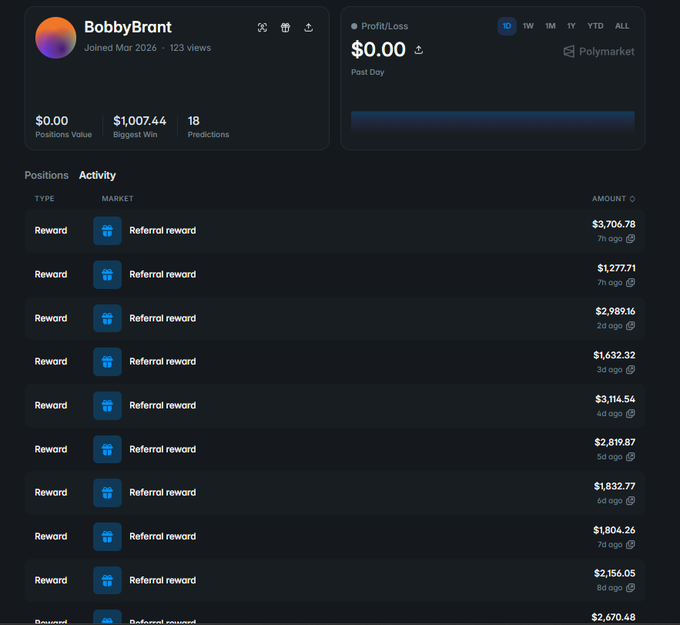Open link icon for $2,989.16 reward
The width and height of the screenshot is (680, 625).
[631, 326]
